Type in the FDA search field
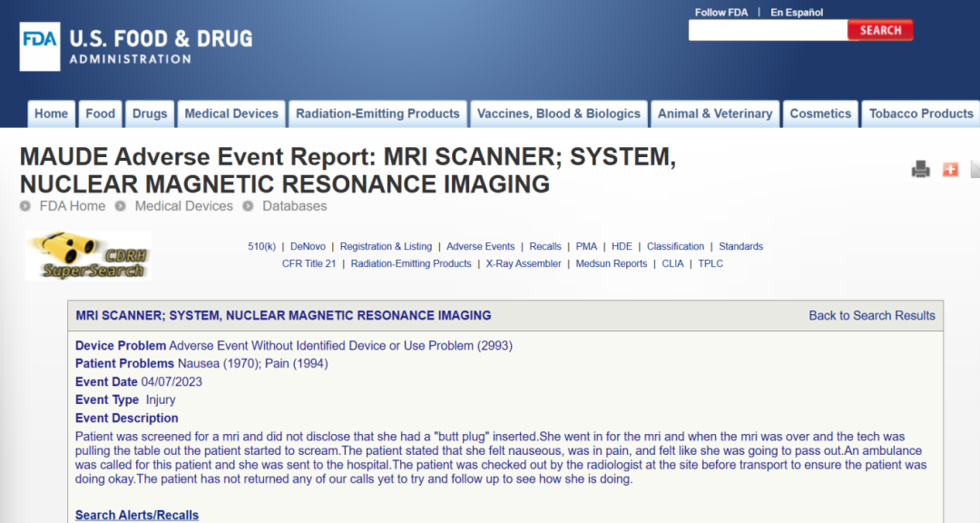Image resolution: width=980 pixels, height=523 pixels. tap(767, 30)
